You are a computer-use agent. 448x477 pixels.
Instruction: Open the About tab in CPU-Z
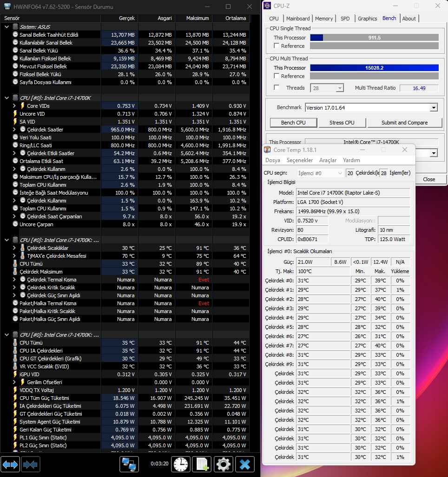tap(409, 19)
